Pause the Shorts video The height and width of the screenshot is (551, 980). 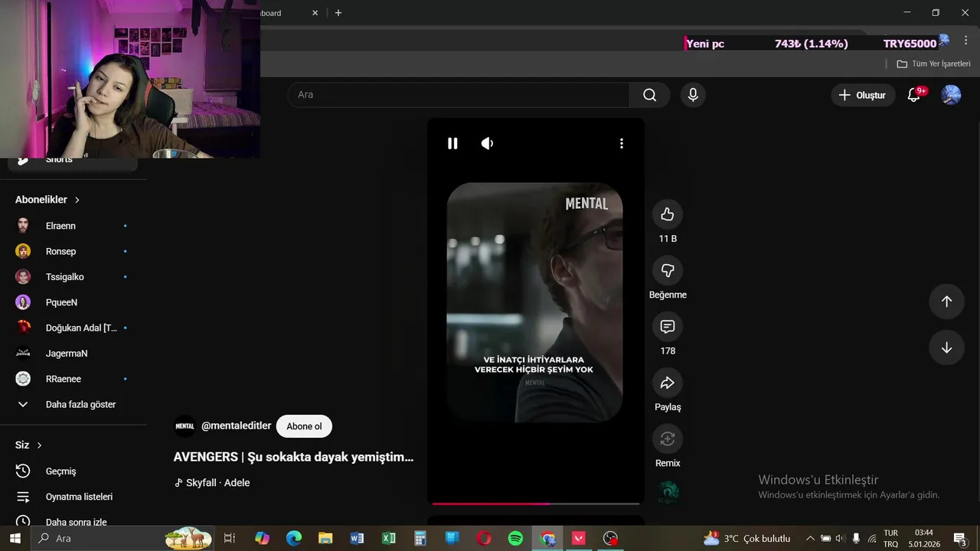click(x=452, y=143)
